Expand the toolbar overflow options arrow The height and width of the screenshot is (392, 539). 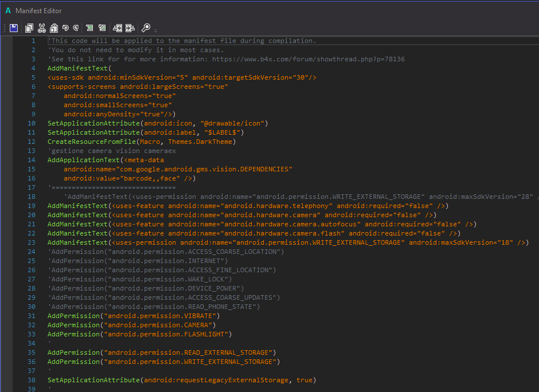(155, 30)
